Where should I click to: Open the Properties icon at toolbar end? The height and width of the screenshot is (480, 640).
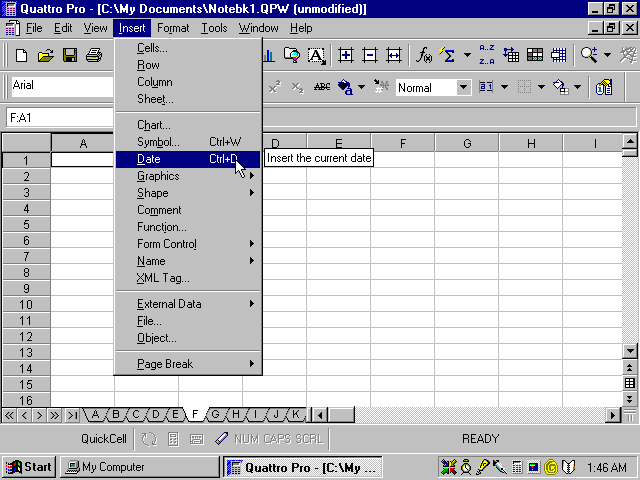604,87
